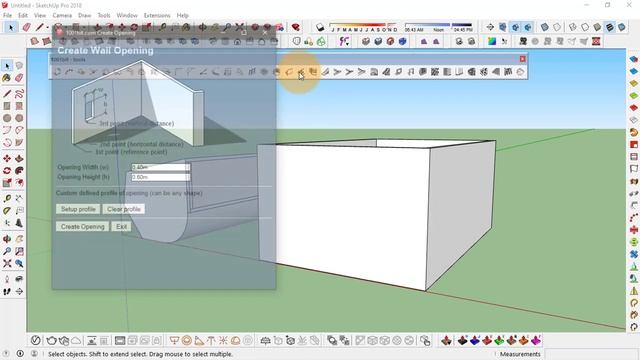Click the teapot render icon in bottom toolbar

tap(51, 340)
